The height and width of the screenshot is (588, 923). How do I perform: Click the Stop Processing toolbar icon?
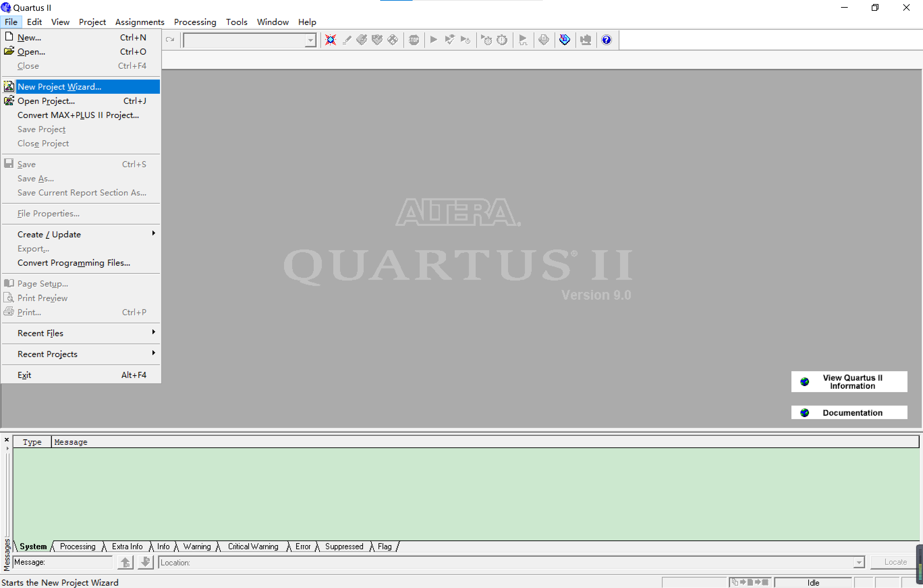[x=414, y=40]
